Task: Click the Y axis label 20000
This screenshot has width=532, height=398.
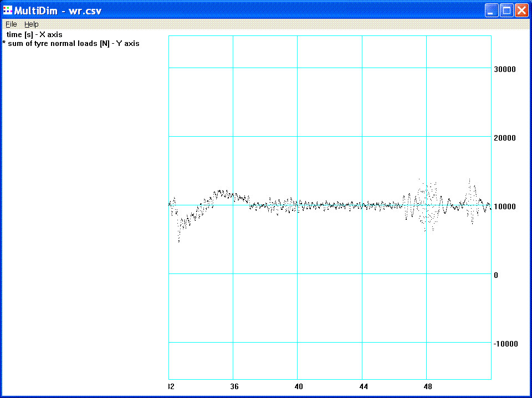Action: (505, 138)
